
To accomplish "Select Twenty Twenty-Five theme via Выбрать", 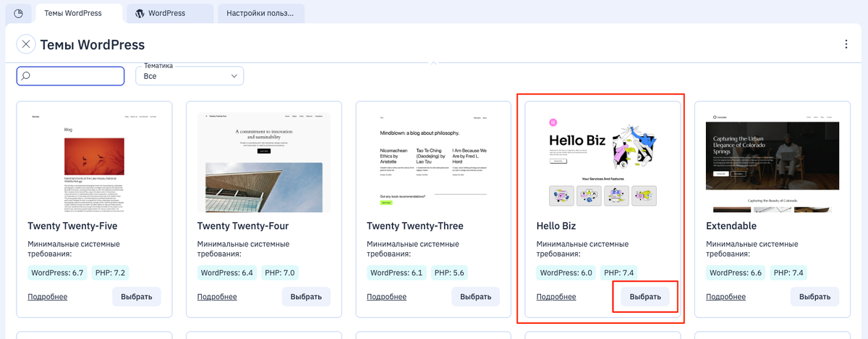I will pyautogui.click(x=137, y=297).
